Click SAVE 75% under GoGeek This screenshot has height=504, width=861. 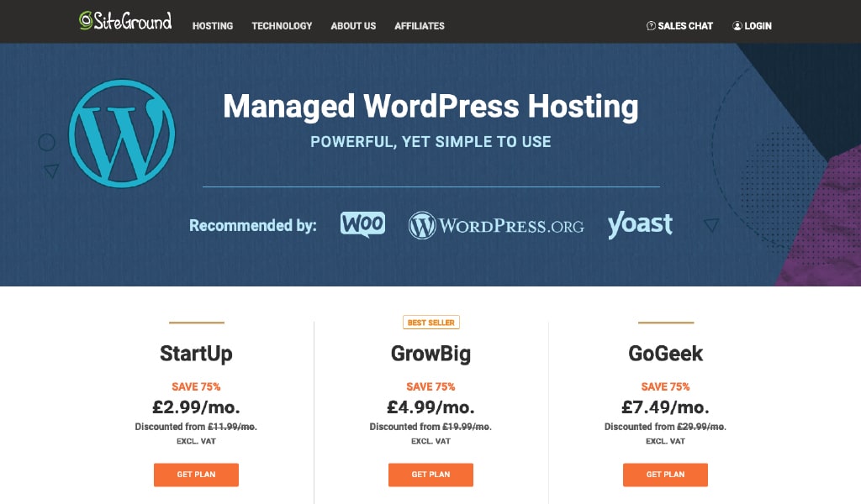click(x=666, y=386)
